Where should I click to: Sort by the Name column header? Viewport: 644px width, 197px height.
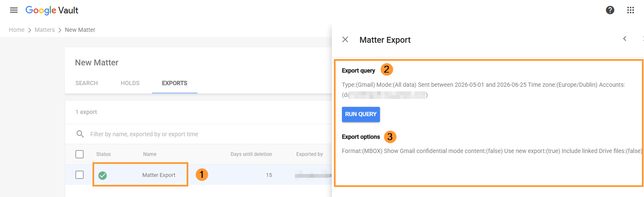pyautogui.click(x=150, y=154)
